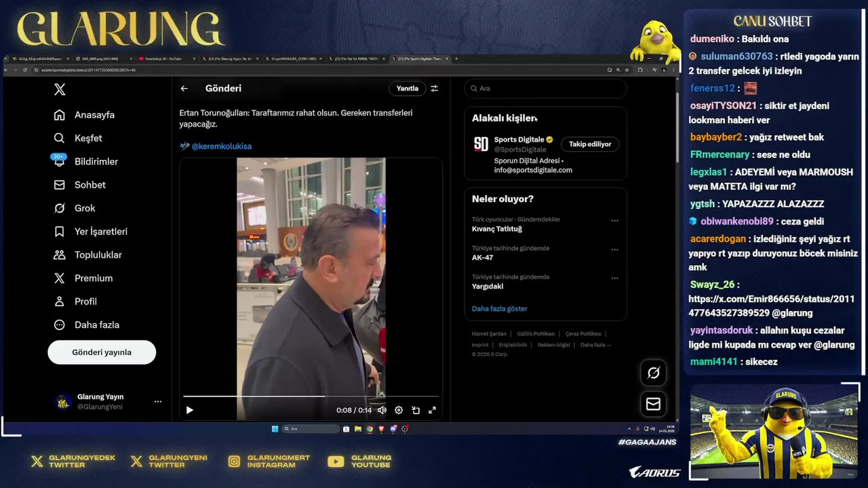Open a new browser tab
The image size is (868, 488).
[x=456, y=59]
